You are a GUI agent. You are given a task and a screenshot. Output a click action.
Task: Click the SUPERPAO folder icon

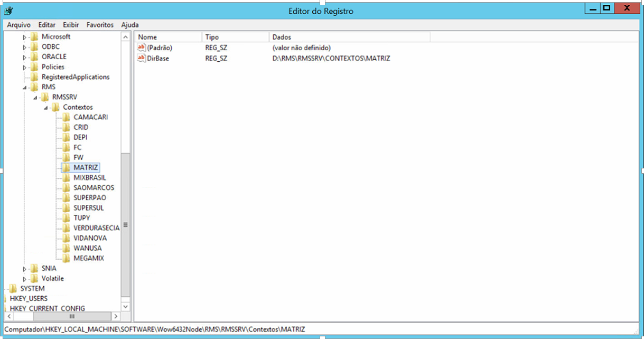66,197
